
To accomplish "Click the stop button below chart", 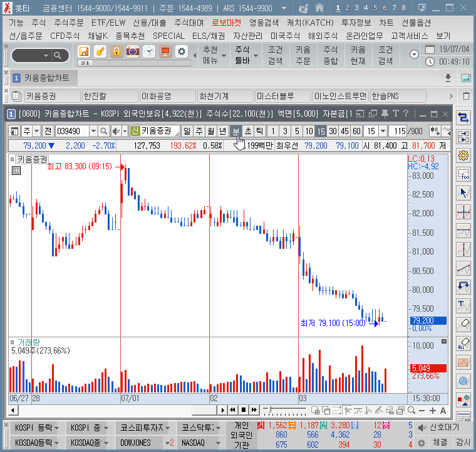I will click(x=244, y=410).
